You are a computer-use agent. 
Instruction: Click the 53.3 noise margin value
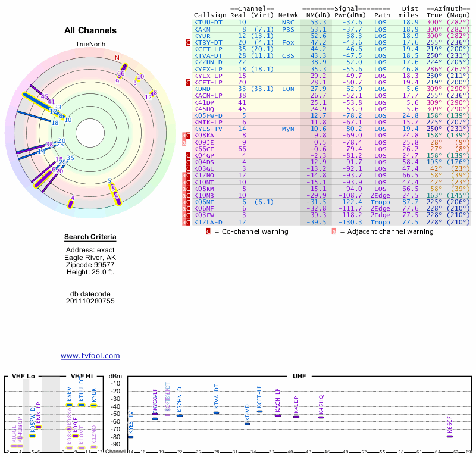click(318, 23)
